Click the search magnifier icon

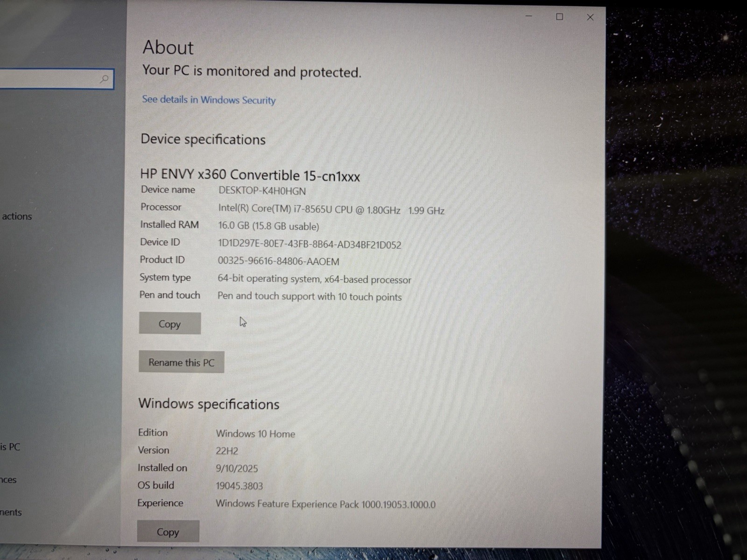tap(105, 79)
